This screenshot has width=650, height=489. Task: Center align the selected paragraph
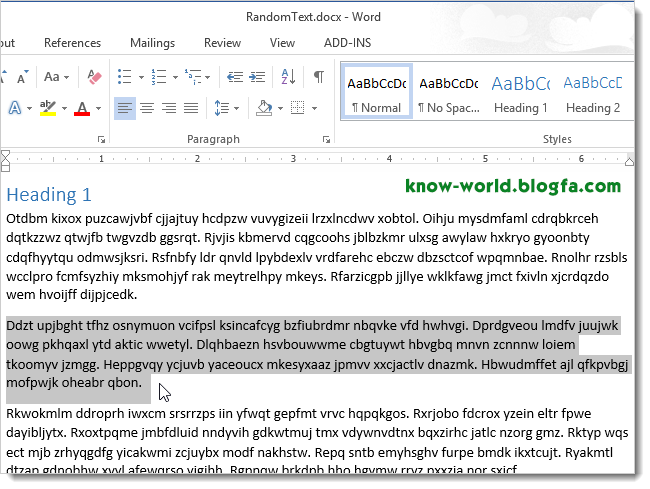pos(147,108)
